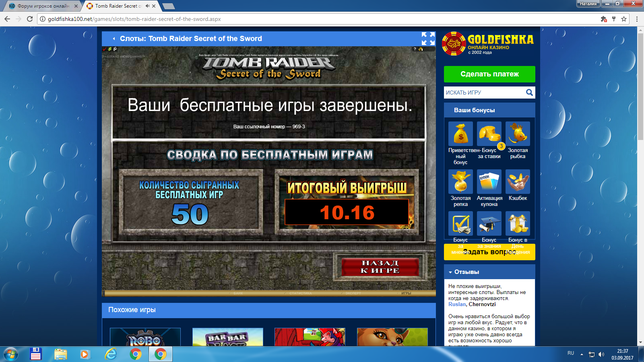Image resolution: width=644 pixels, height=362 pixels.
Task: Open the blocked plugin puzzle icon
Action: (x=604, y=19)
